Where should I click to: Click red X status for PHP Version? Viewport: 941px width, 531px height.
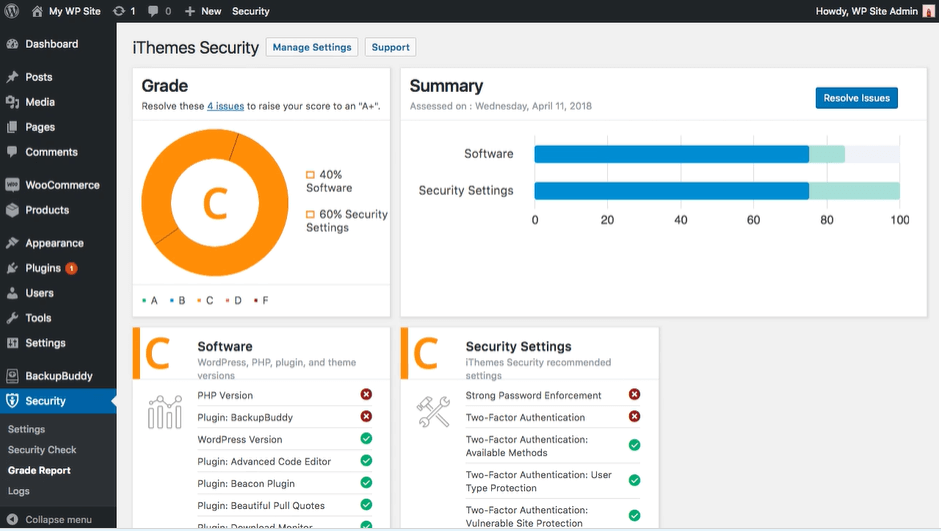click(366, 394)
